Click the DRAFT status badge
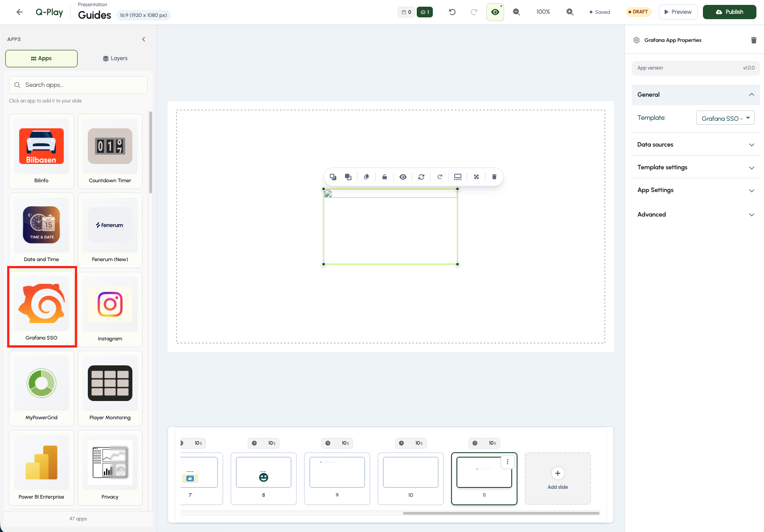 click(x=638, y=12)
